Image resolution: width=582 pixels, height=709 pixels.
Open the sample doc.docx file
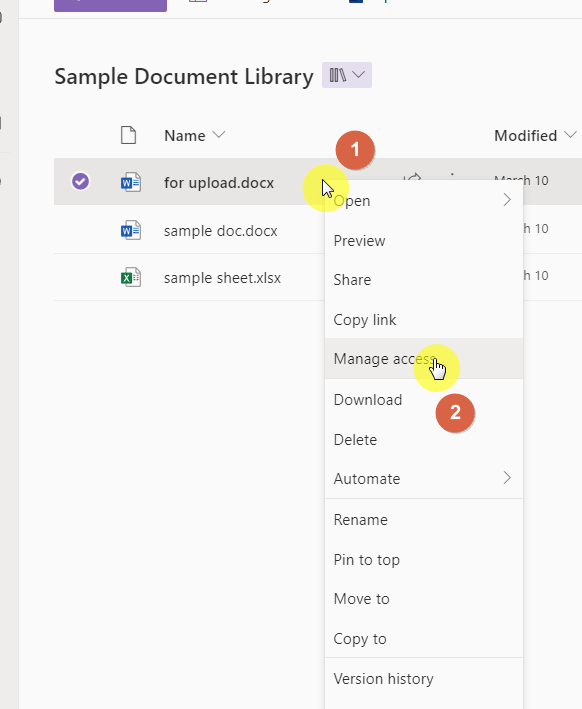(221, 231)
